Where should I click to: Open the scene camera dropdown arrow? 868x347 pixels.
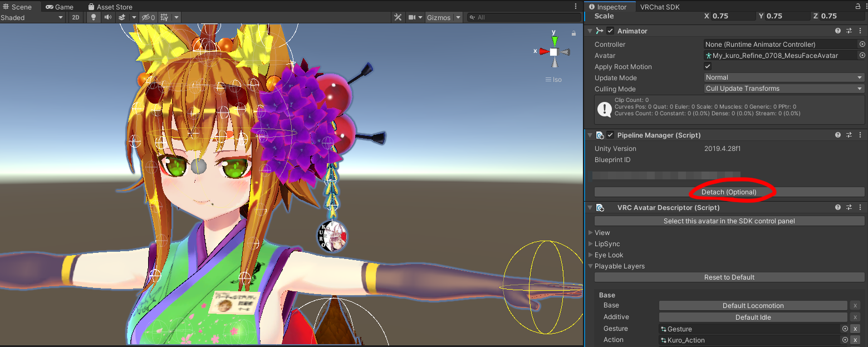tap(421, 17)
